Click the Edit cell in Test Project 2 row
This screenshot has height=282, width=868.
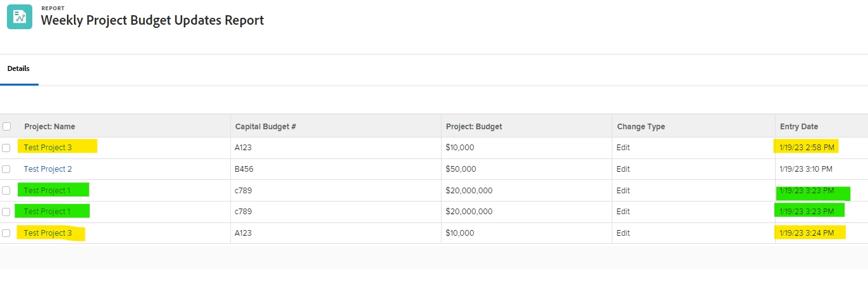pos(623,169)
